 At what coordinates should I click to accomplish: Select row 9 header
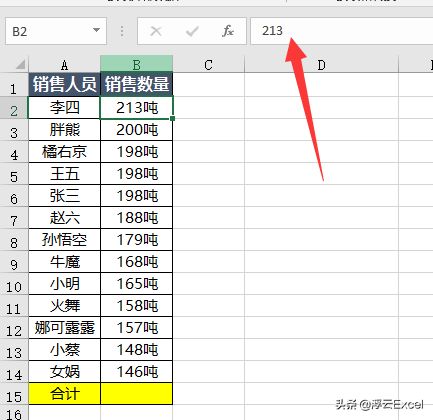[x=14, y=262]
